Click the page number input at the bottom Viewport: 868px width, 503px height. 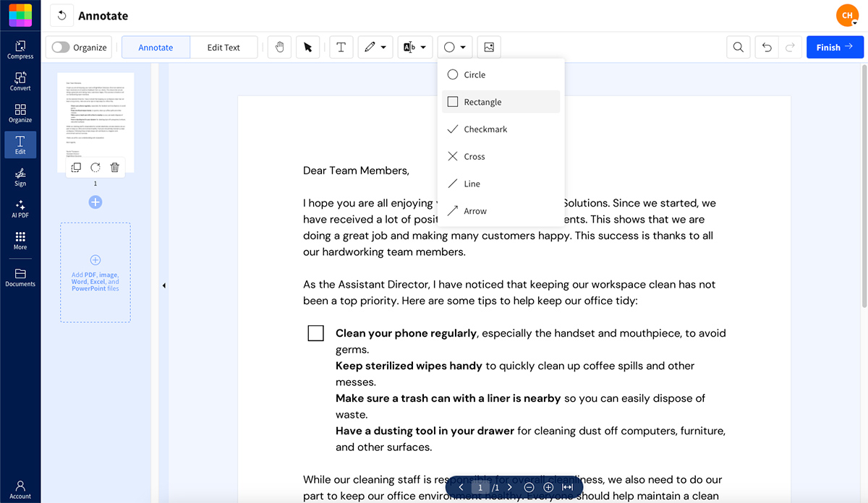(x=480, y=486)
